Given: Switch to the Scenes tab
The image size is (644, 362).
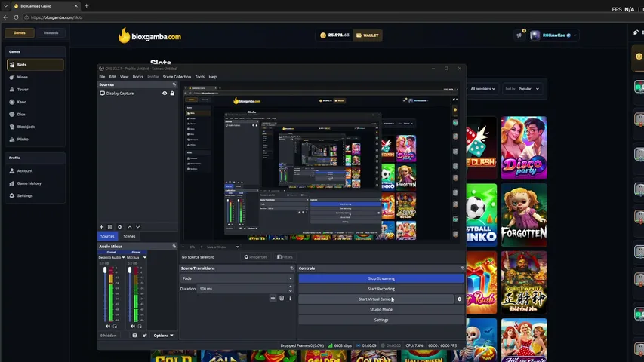Looking at the screenshot, I should [x=129, y=236].
